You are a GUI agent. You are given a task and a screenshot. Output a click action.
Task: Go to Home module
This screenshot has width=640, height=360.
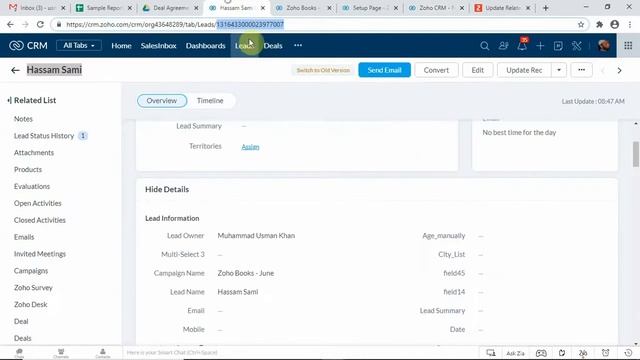121,46
